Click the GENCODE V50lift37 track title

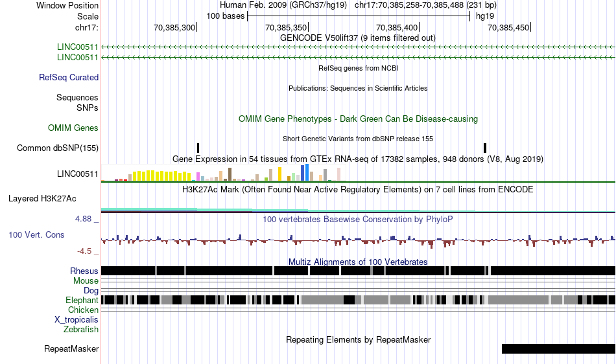point(358,38)
